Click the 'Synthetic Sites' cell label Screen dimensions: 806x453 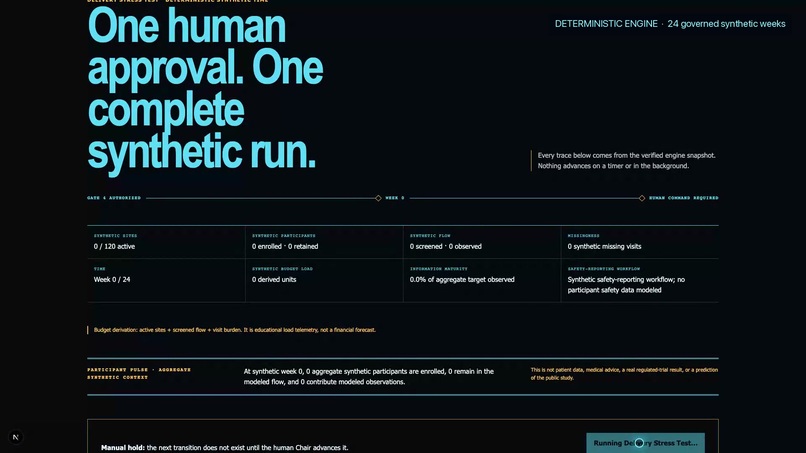tap(116, 235)
